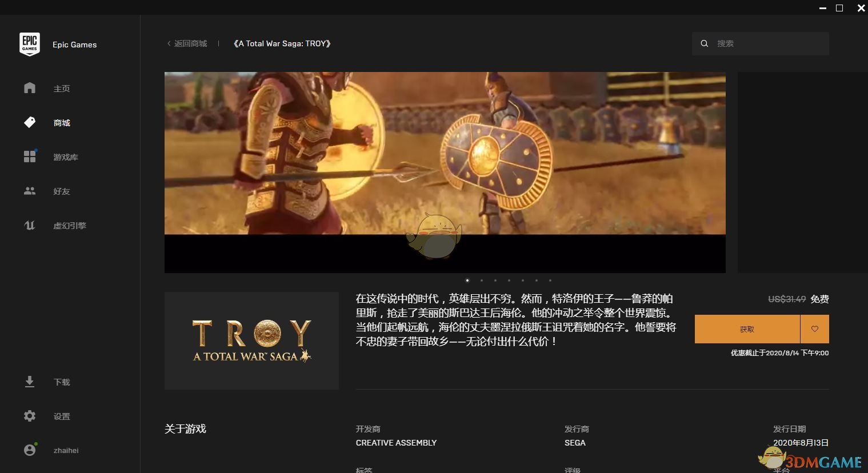Select the 商城 store tag icon
The image size is (868, 473).
pos(30,122)
